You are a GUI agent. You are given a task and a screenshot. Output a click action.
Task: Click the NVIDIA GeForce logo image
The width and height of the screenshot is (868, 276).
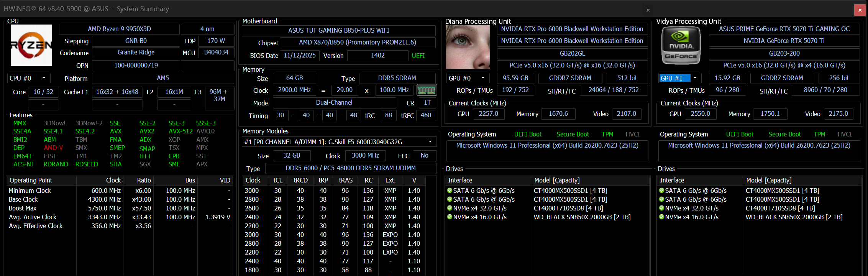tap(681, 46)
